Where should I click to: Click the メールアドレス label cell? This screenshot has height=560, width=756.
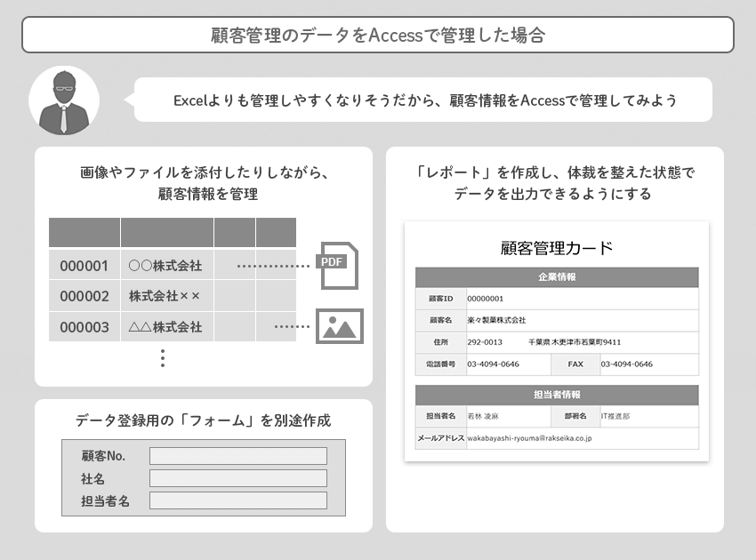pyautogui.click(x=440, y=438)
